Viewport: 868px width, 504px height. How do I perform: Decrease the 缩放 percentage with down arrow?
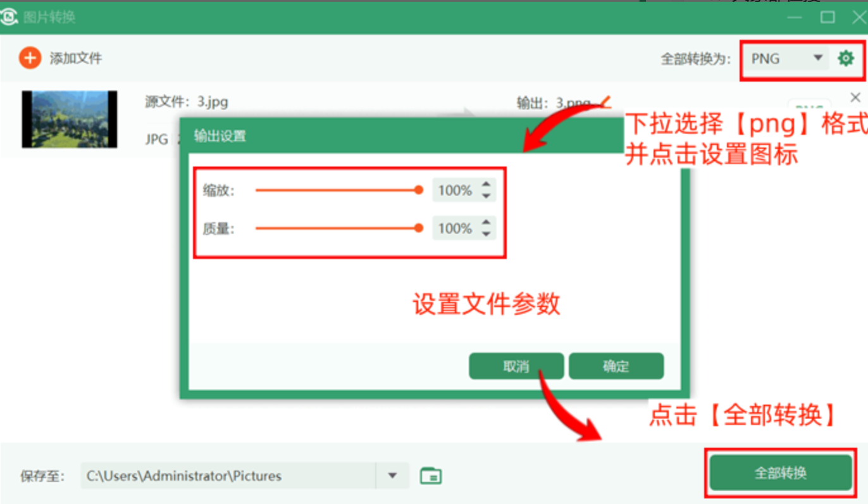[486, 196]
